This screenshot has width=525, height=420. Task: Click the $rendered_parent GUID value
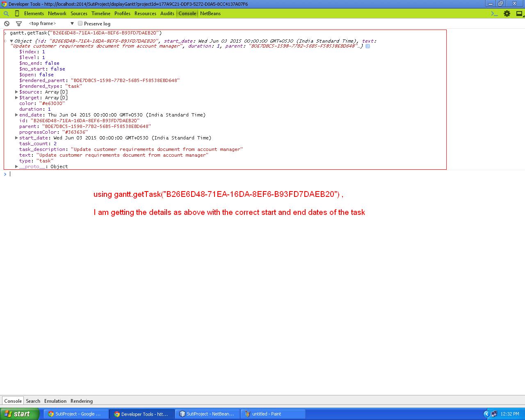click(125, 80)
